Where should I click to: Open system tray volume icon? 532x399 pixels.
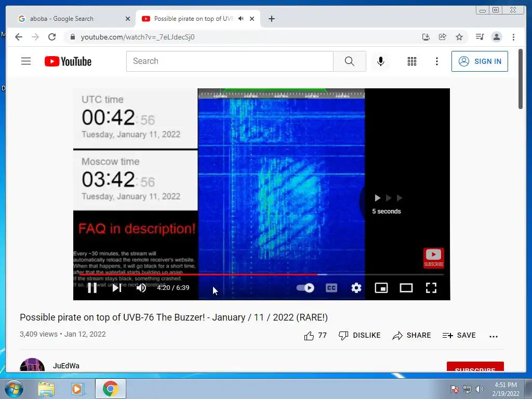click(x=479, y=389)
